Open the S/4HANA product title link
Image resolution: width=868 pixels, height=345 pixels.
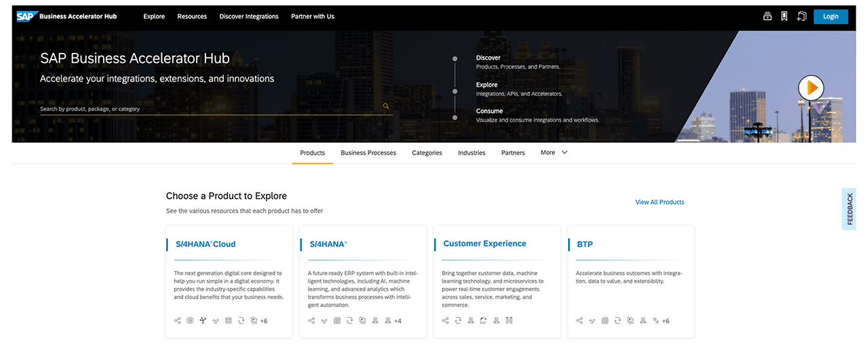pyautogui.click(x=328, y=244)
